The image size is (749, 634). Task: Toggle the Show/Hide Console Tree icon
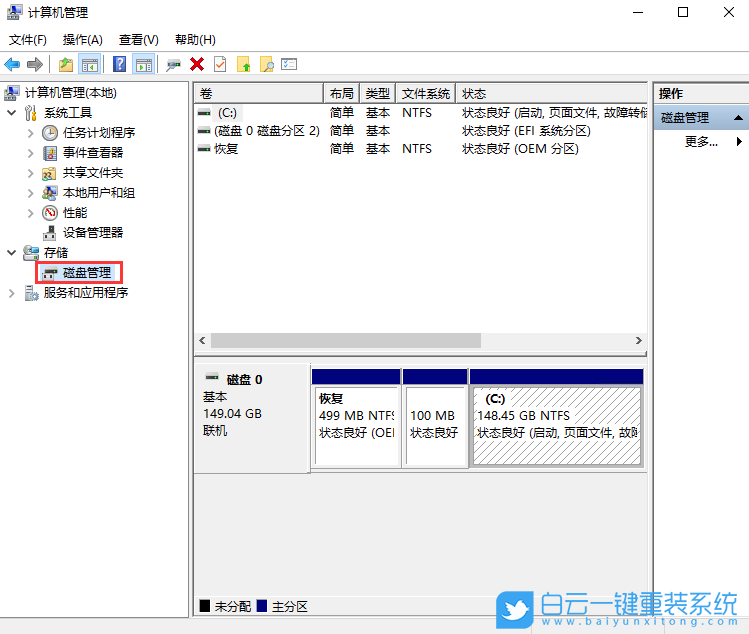pyautogui.click(x=90, y=64)
